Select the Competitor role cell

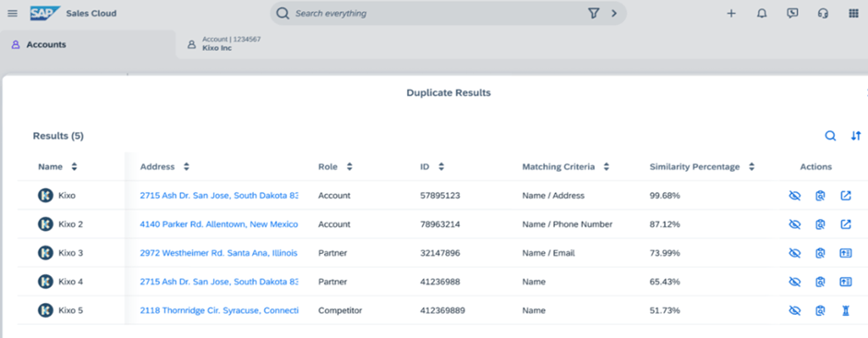point(340,310)
